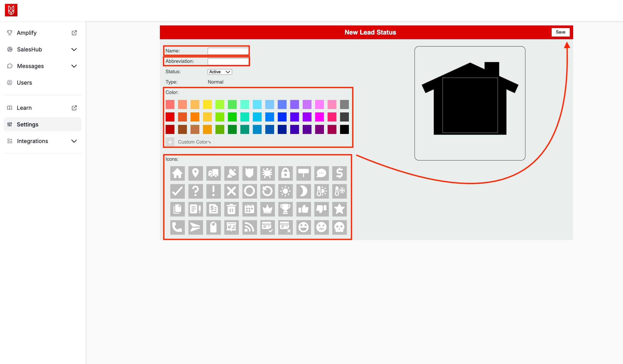
Task: Select the calendar icon
Action: click(249, 209)
